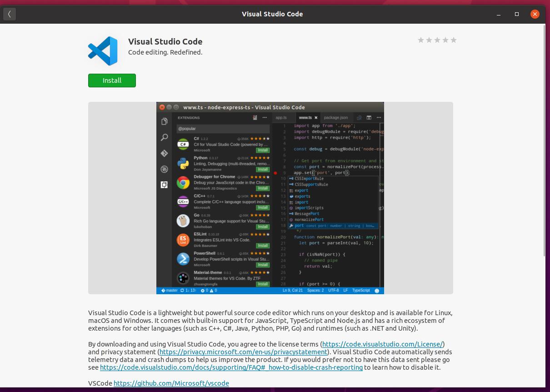Click the Chrome debugger extension icon
The image size is (550, 392).
point(183,182)
